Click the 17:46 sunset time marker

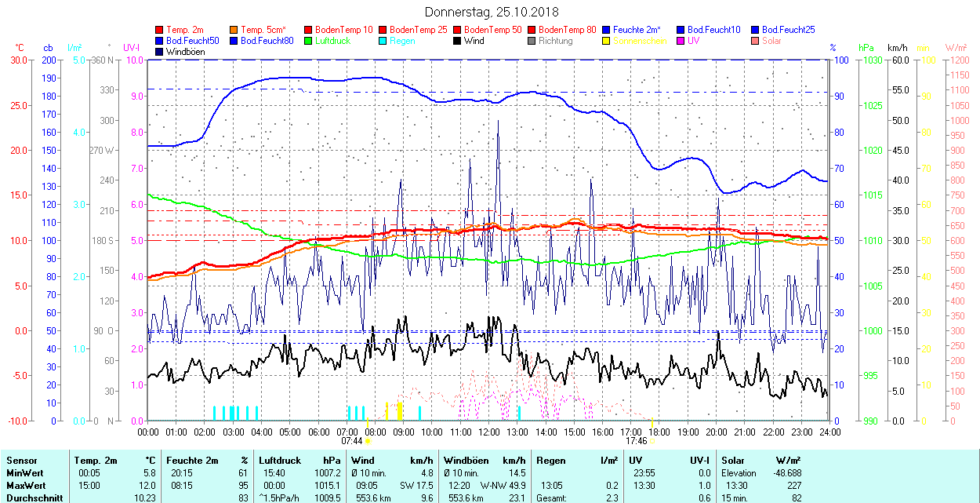click(636, 441)
